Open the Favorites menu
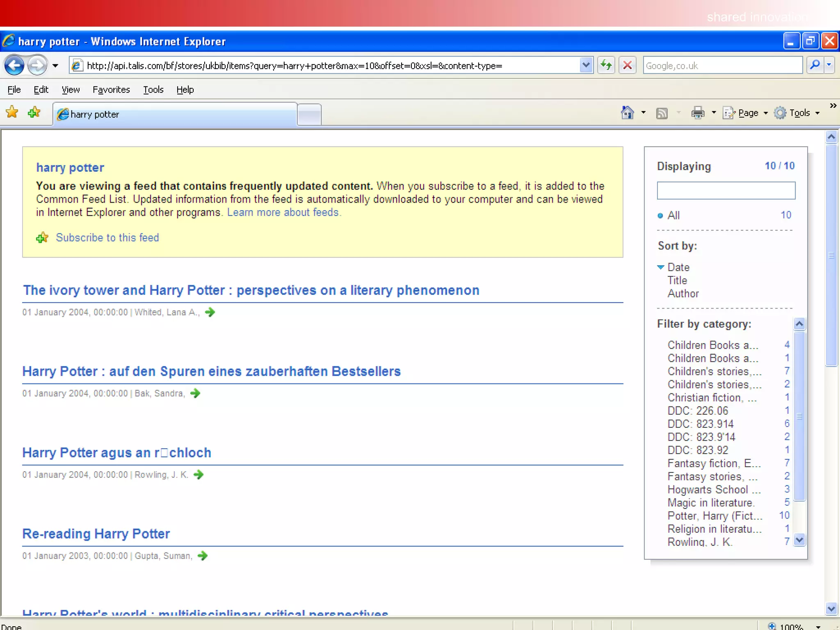840x630 pixels. (x=111, y=89)
